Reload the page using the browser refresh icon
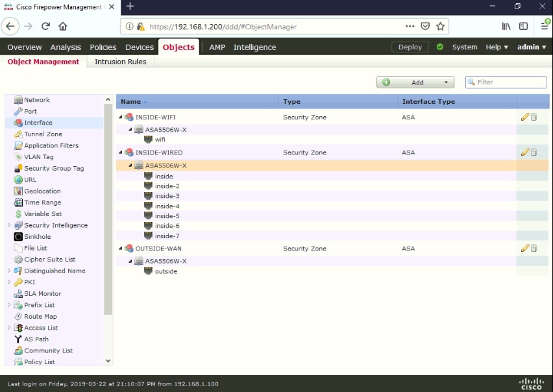Image resolution: width=553 pixels, height=392 pixels. pos(44,27)
